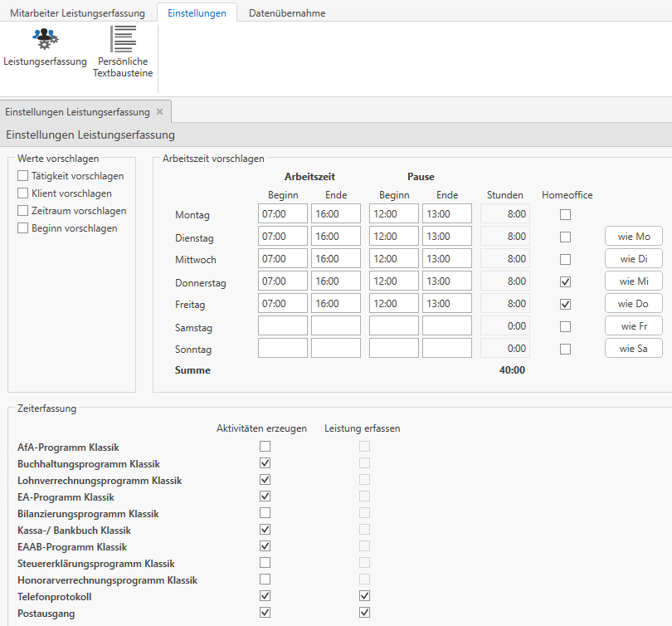Enable Beginn vorschlagen checkbox
Screen dimensions: 672x626
click(23, 228)
